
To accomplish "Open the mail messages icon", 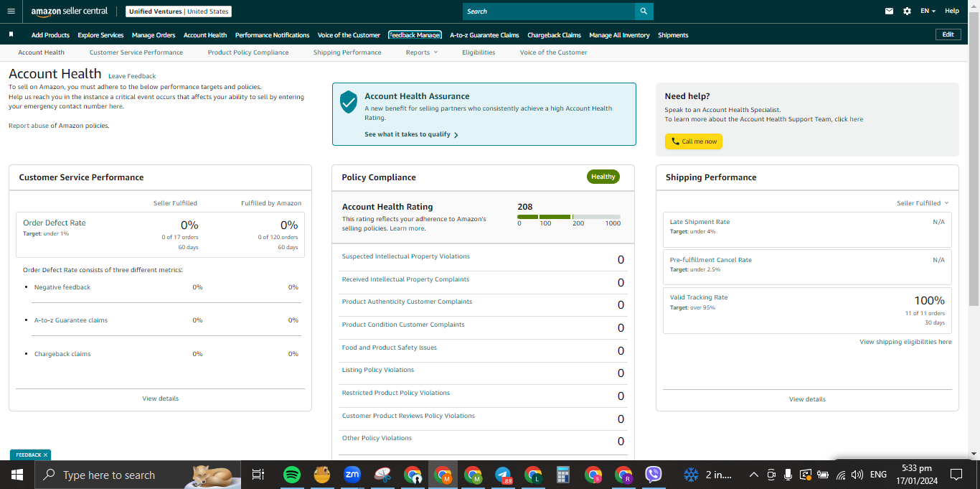I will click(x=890, y=11).
